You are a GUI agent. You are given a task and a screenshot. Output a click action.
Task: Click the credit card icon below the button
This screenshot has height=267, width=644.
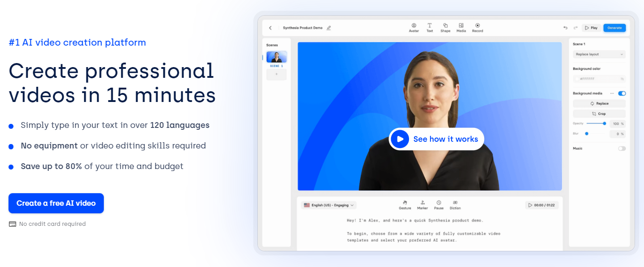click(13, 224)
